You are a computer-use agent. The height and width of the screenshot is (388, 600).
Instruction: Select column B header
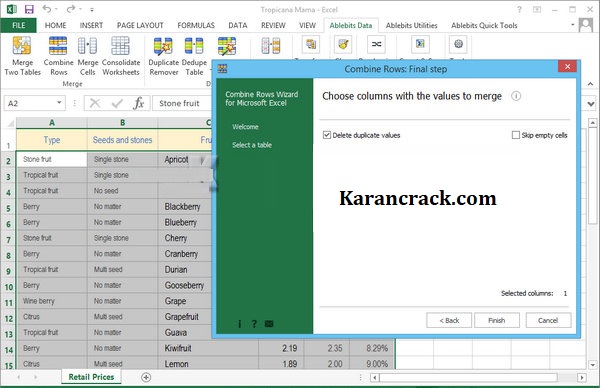point(122,123)
